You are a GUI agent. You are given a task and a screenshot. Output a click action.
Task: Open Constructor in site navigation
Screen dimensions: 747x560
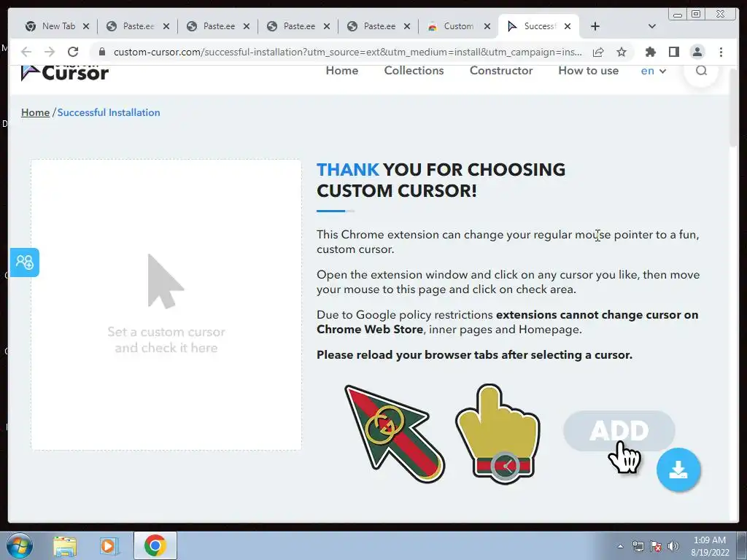pyautogui.click(x=501, y=71)
